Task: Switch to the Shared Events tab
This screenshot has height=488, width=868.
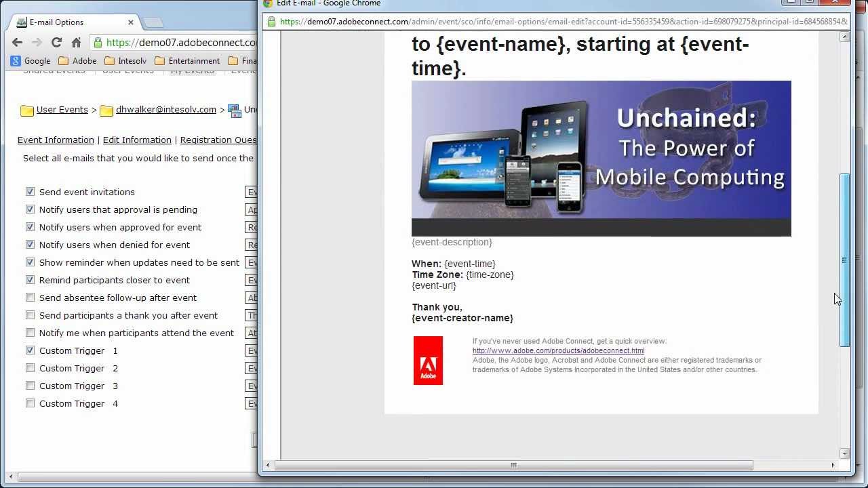Action: point(54,71)
